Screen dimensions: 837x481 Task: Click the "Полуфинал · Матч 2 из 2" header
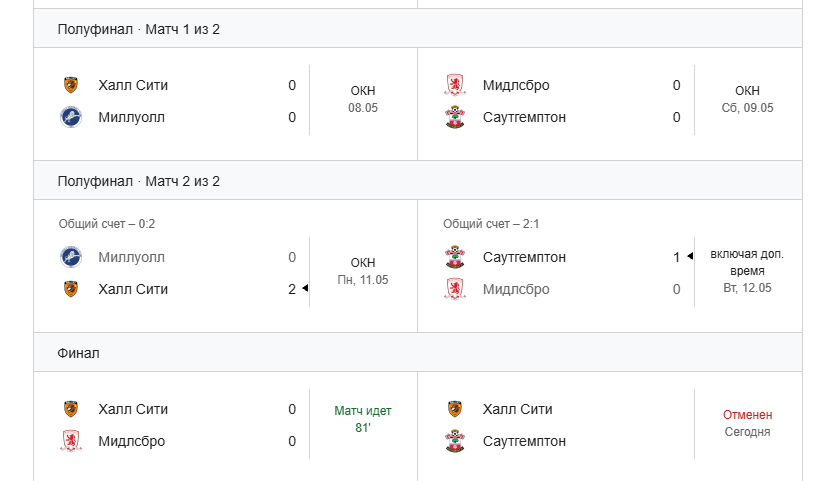click(x=418, y=181)
